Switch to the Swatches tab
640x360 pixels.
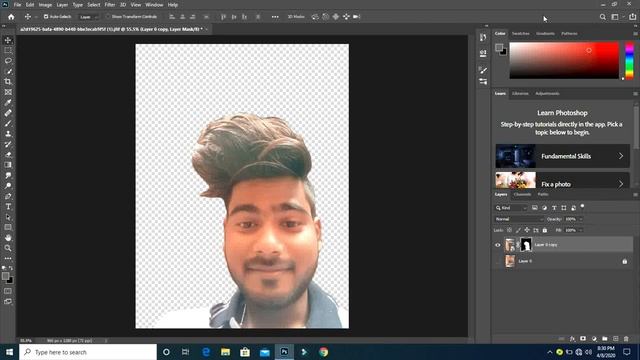pyautogui.click(x=520, y=33)
